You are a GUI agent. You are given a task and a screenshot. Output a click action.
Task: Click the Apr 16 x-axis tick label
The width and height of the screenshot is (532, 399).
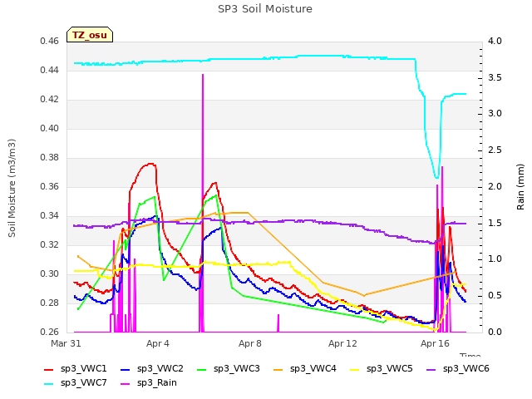pos(435,343)
